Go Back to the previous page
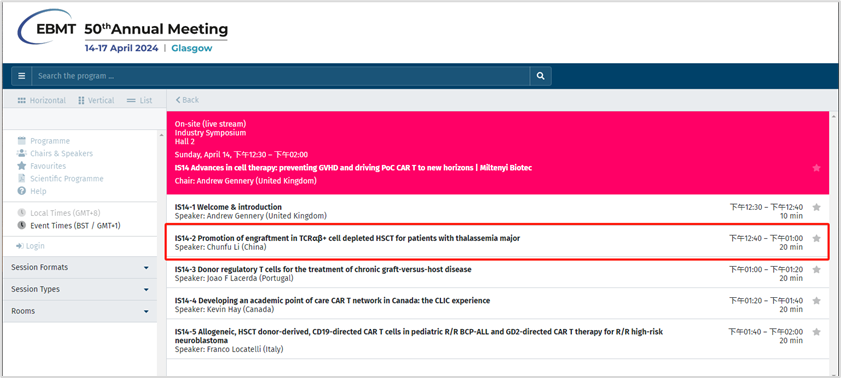841x378 pixels. [x=187, y=100]
